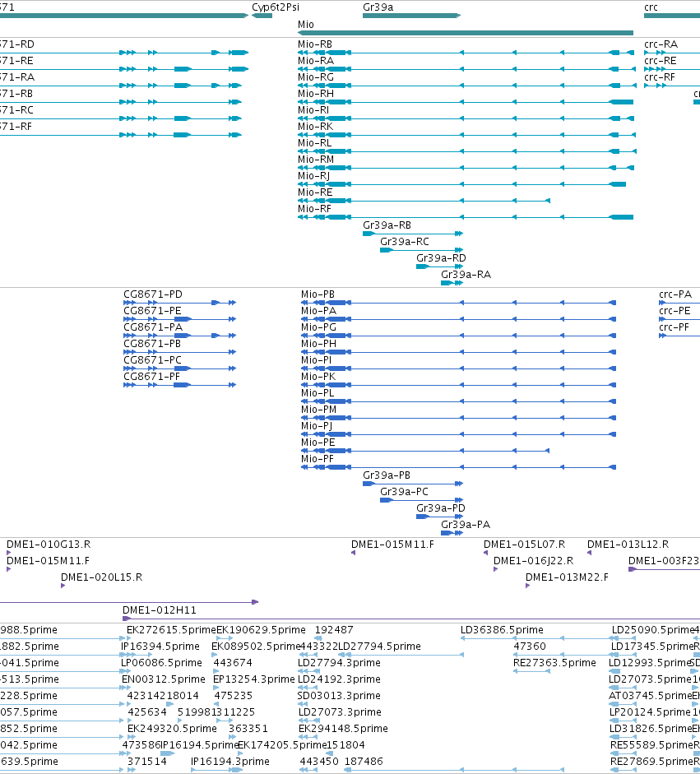Select crc-RA transcript label
This screenshot has width=700, height=774.
pos(661,44)
